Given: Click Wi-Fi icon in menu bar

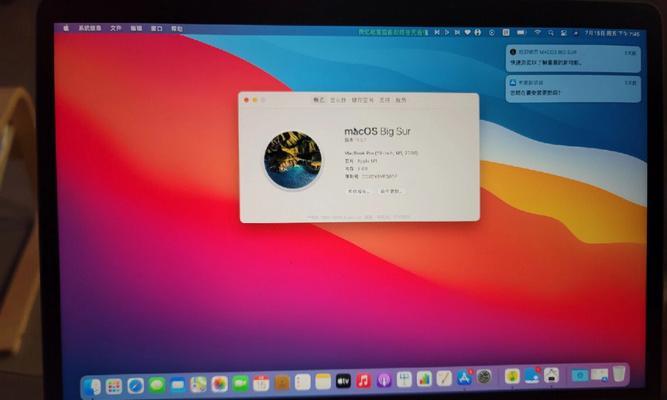Looking at the screenshot, I should [538, 32].
